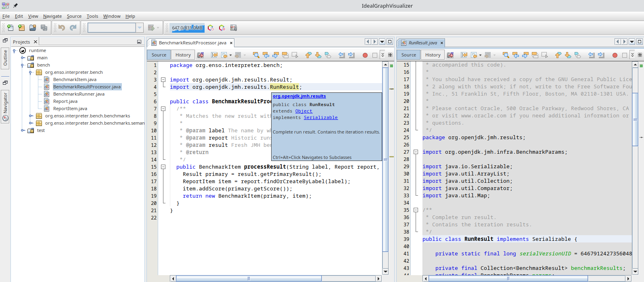This screenshot has height=282, width=644.
Task: Expand org.enso.interpreter.bench.benchmarks package
Action: pos(31,116)
